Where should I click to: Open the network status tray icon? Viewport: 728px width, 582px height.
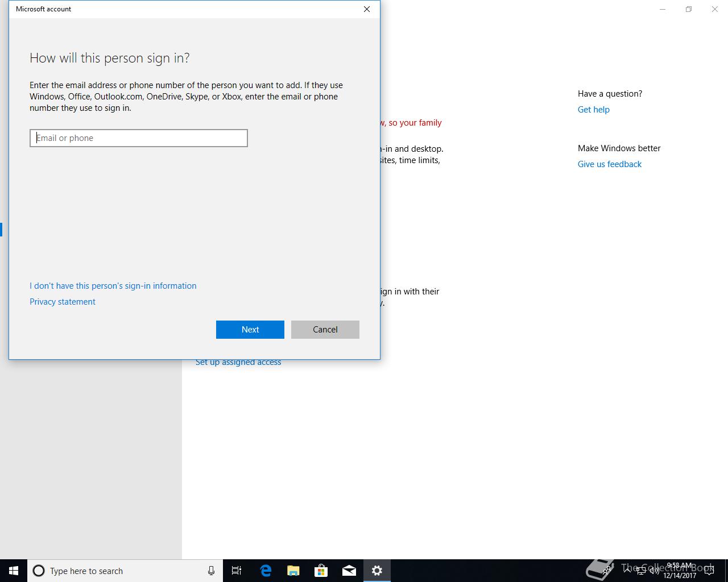pyautogui.click(x=641, y=571)
